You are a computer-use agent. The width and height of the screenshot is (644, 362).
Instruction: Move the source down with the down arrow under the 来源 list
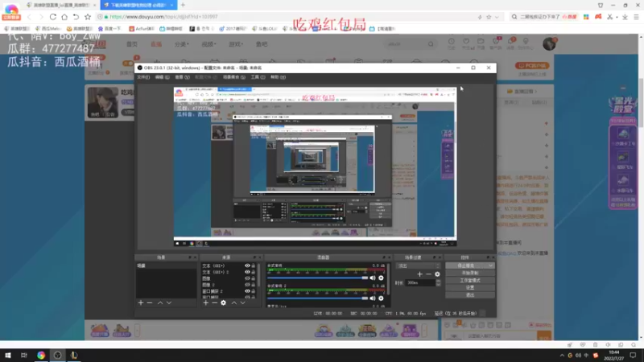[x=243, y=303]
